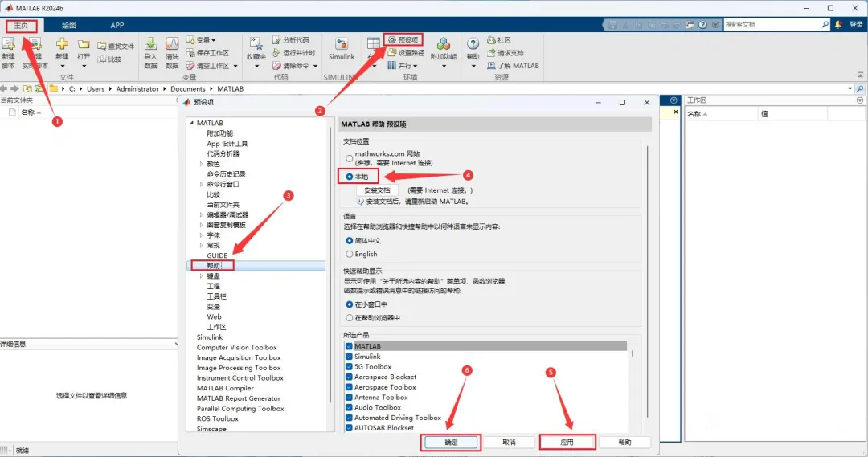Click the 确定 OK button
The image size is (868, 457).
click(x=451, y=442)
